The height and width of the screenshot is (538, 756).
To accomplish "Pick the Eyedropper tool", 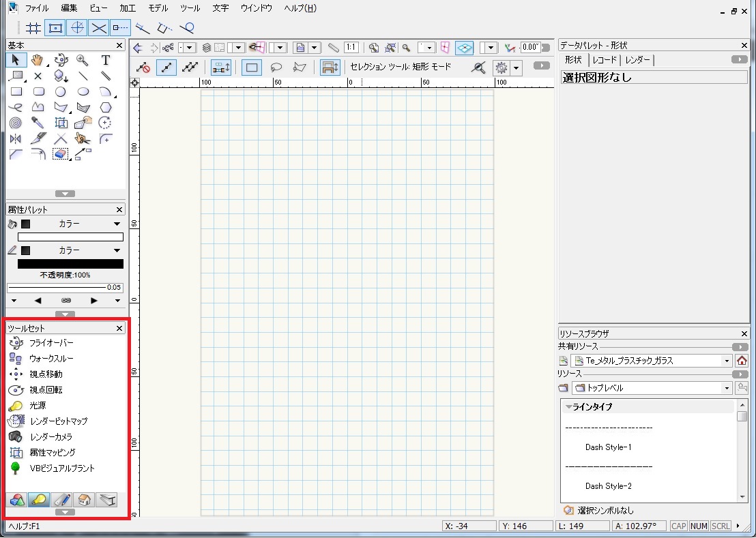I will click(x=38, y=123).
